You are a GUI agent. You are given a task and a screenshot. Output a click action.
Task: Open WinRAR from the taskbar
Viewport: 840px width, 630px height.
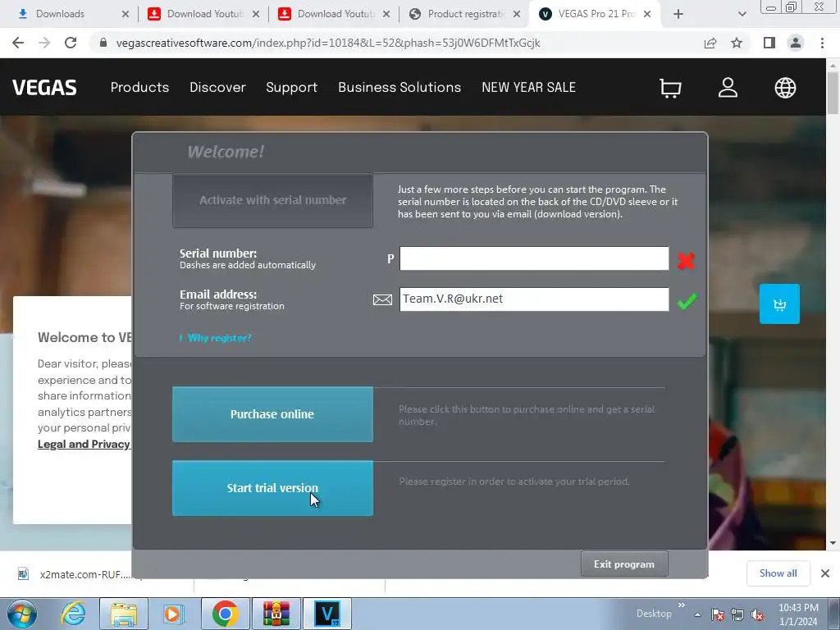pyautogui.click(x=276, y=614)
